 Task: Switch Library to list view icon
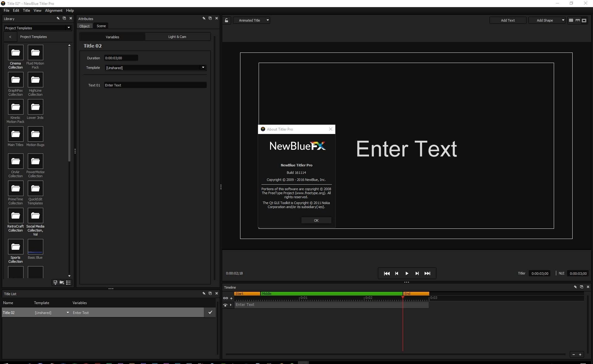69,282
